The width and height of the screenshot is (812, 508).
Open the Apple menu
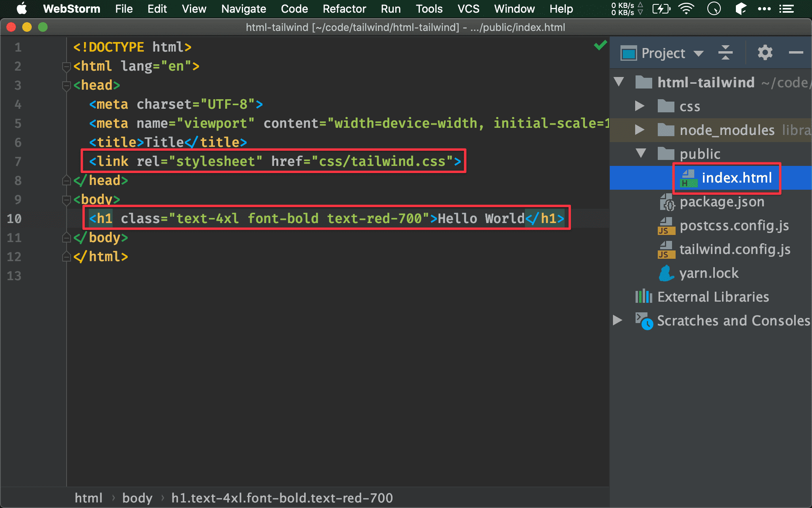(x=22, y=8)
